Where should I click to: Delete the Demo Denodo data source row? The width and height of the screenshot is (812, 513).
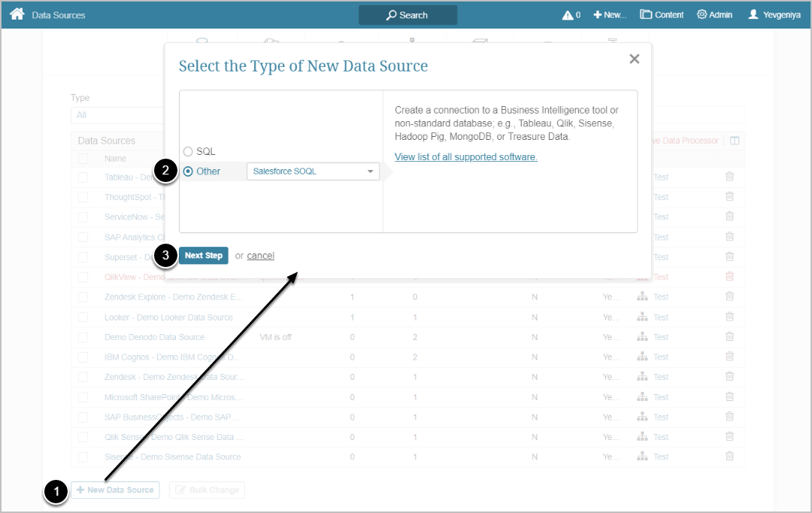click(x=729, y=337)
